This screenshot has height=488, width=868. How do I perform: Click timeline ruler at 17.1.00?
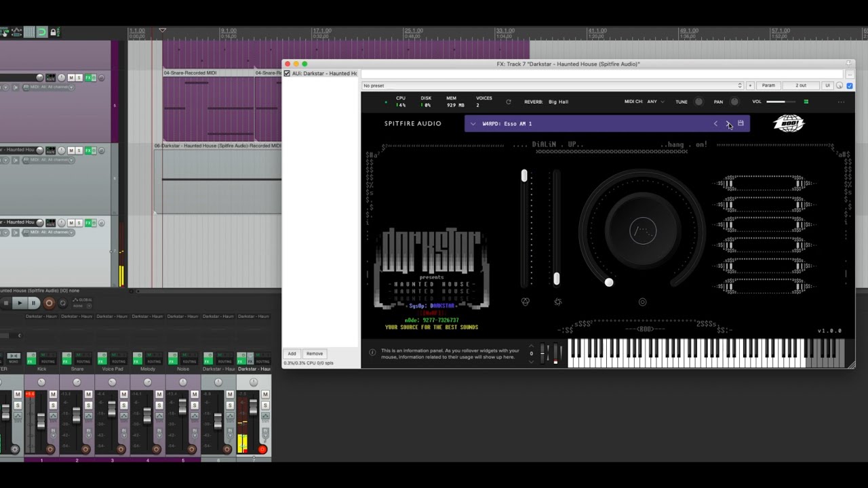[322, 31]
